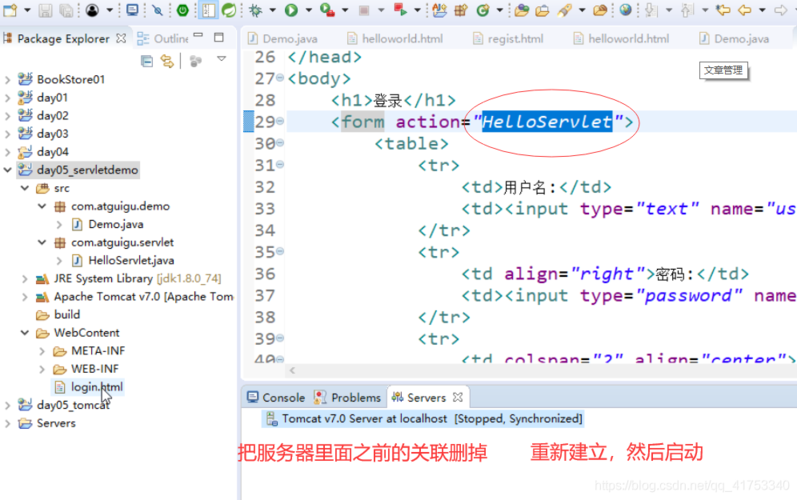Switch to the Outline tab

pyautogui.click(x=163, y=39)
